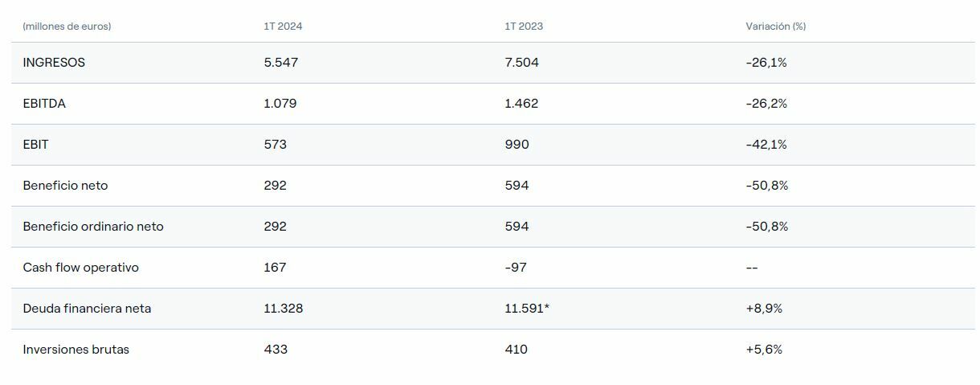The width and height of the screenshot is (980, 385).
Task: Click the 1T 2024 column header
Action: (283, 27)
